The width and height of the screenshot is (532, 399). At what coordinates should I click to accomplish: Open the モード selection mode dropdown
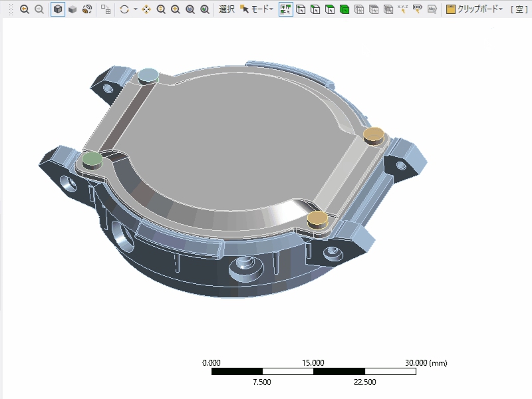[257, 9]
